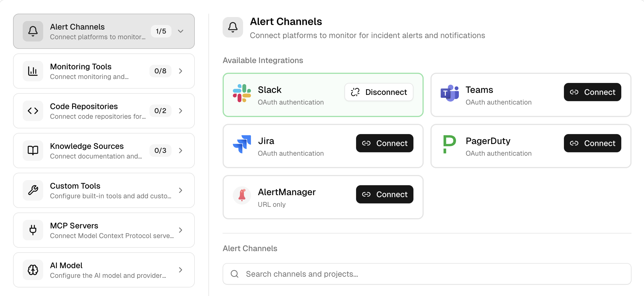The width and height of the screenshot is (644, 296).
Task: Click the magnifier icon in the search bar
Action: [234, 274]
